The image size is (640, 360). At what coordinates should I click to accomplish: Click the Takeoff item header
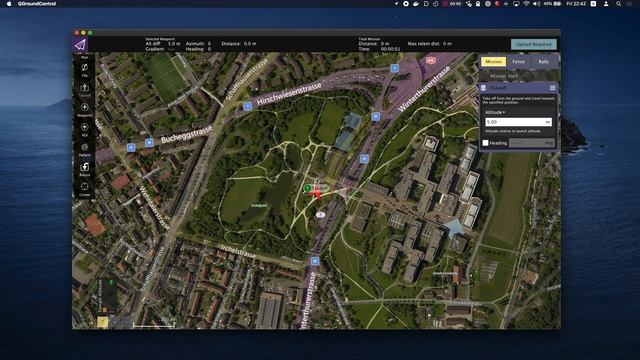518,88
